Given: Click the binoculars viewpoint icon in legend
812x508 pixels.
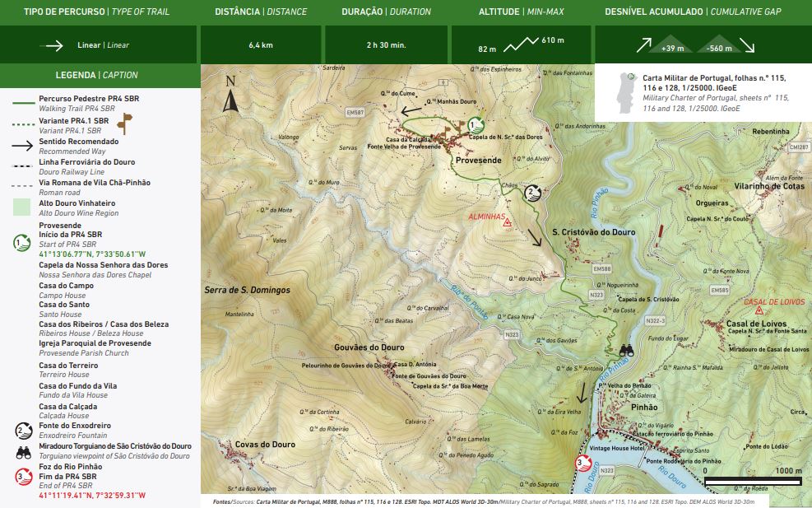Looking at the screenshot, I should coord(23,450).
